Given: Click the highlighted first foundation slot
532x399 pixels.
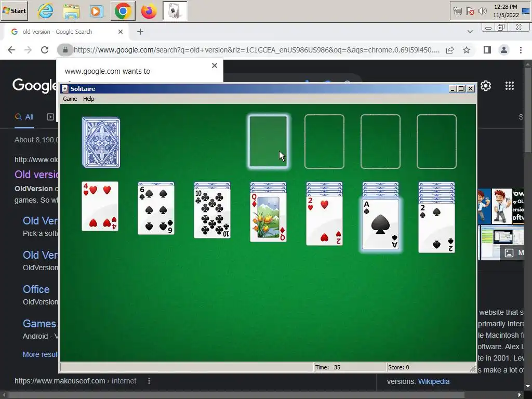Looking at the screenshot, I should pos(269,141).
